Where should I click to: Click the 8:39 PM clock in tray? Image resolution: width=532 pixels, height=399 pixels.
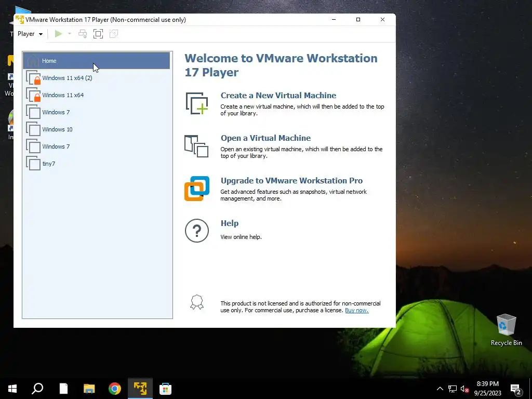tap(487, 384)
